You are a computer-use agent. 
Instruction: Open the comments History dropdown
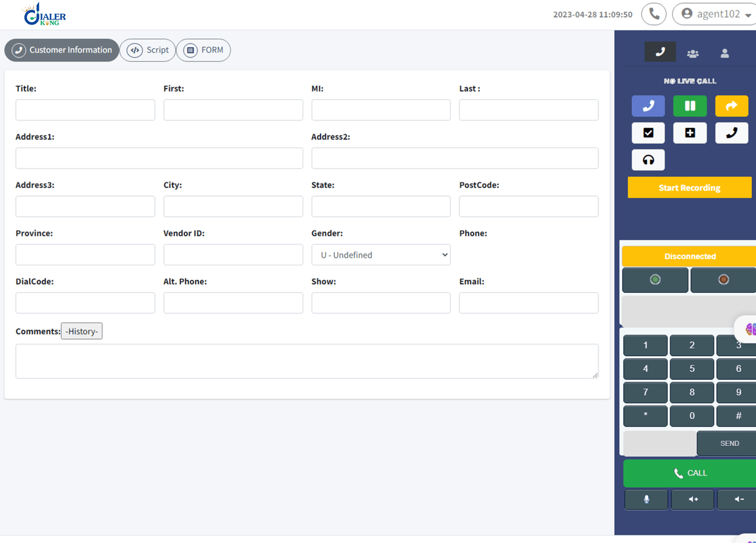point(81,331)
